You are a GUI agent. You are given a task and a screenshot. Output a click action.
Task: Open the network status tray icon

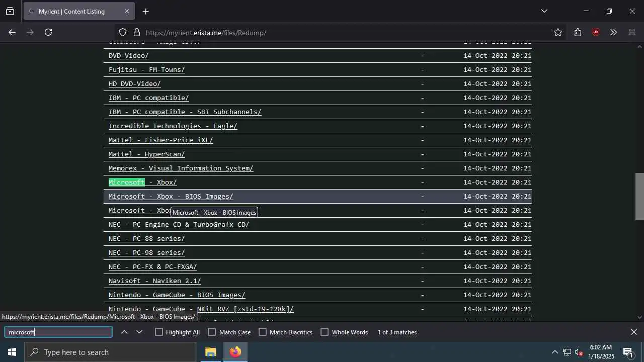tap(567, 352)
